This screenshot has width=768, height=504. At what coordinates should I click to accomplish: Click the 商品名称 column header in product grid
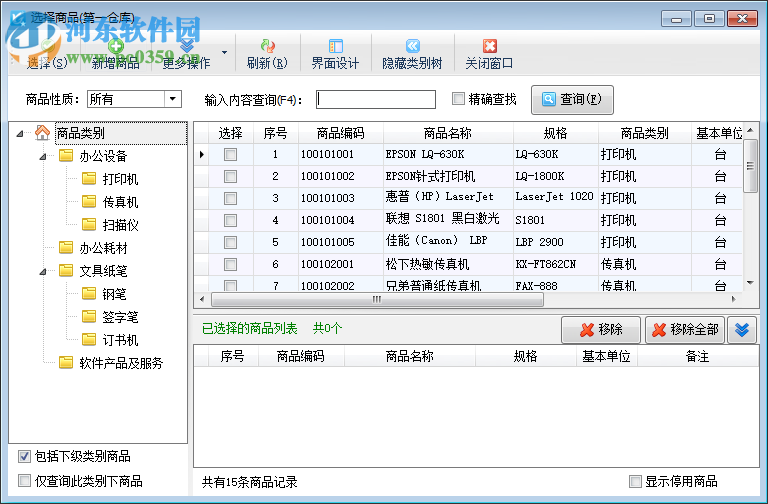448,133
